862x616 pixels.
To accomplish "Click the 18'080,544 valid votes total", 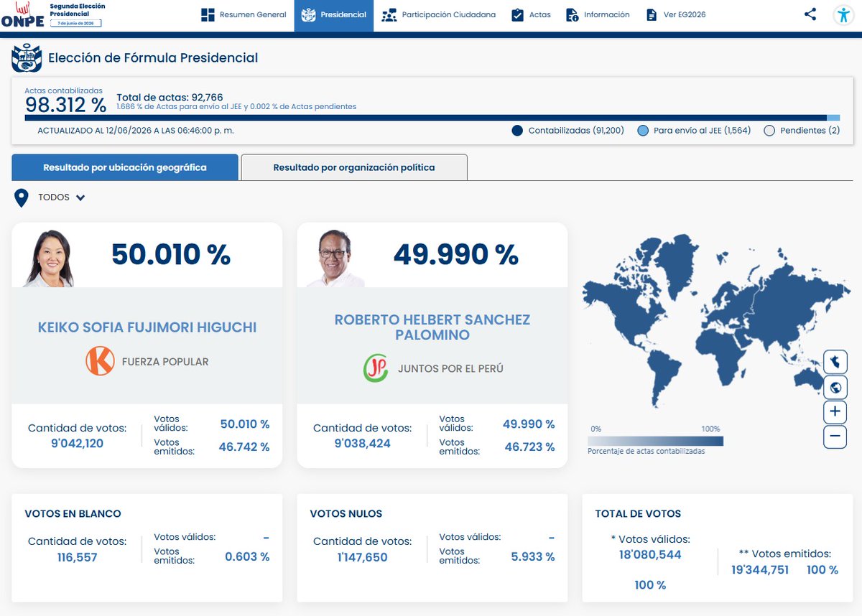I will 650,554.
